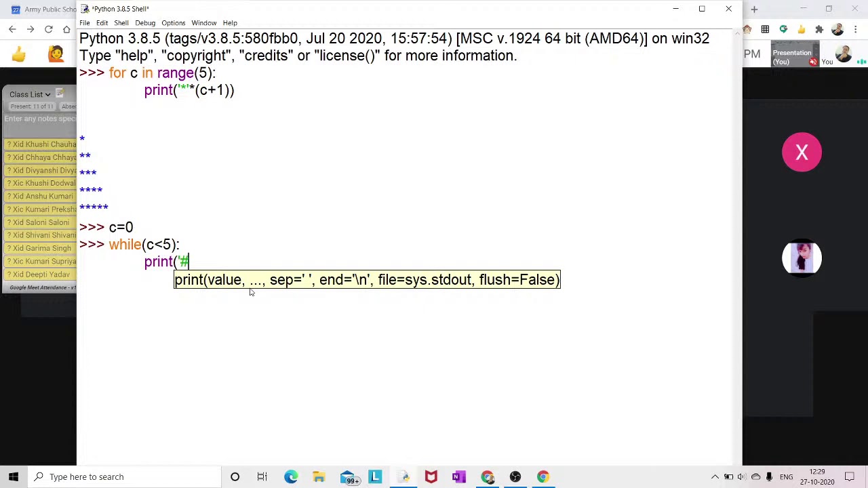Open OBS Studio from the taskbar

click(515, 476)
